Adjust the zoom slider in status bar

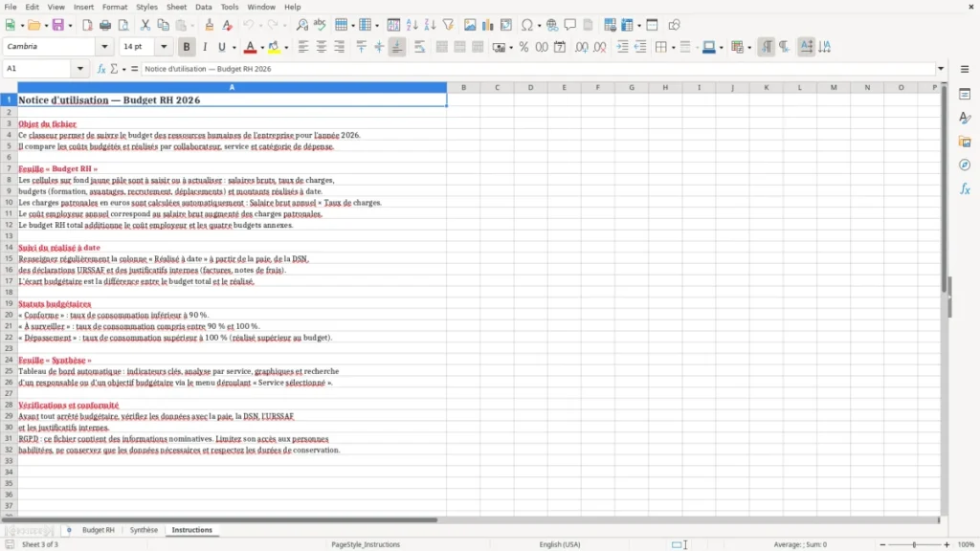[x=914, y=544]
